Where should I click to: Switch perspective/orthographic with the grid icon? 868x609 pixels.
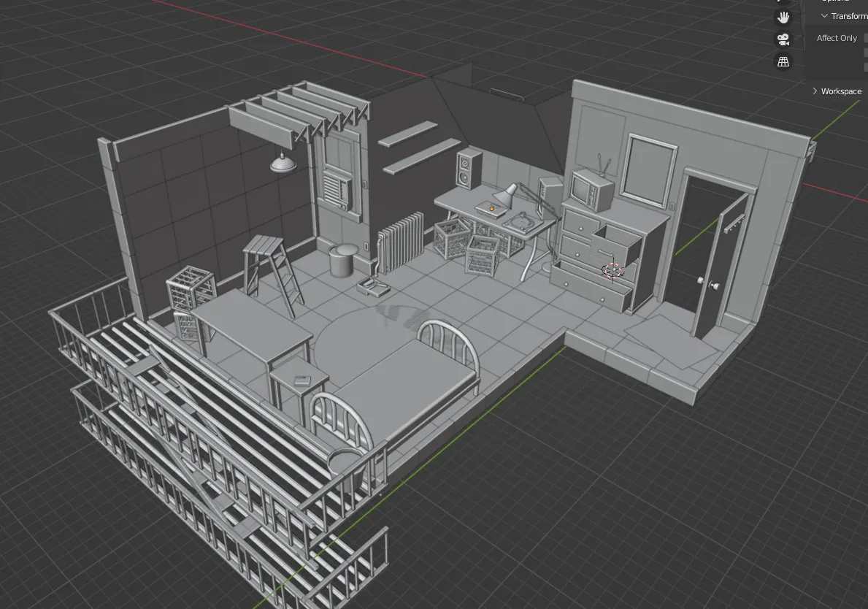(x=783, y=61)
